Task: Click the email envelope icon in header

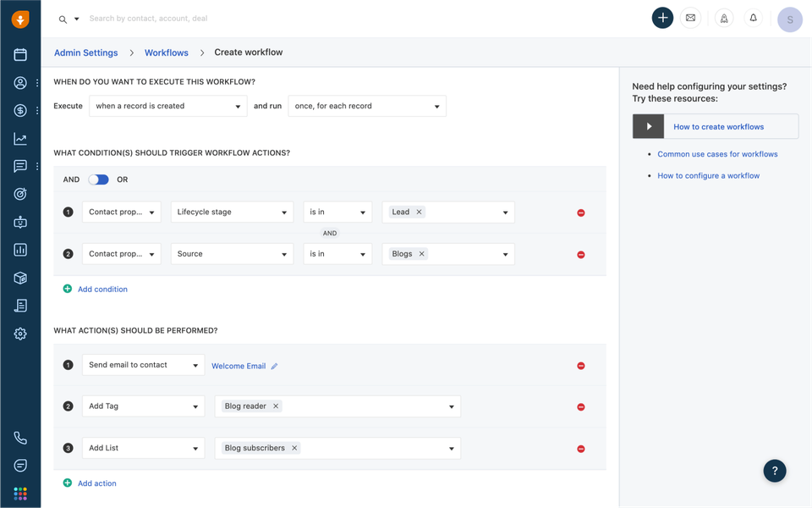Action: click(691, 18)
